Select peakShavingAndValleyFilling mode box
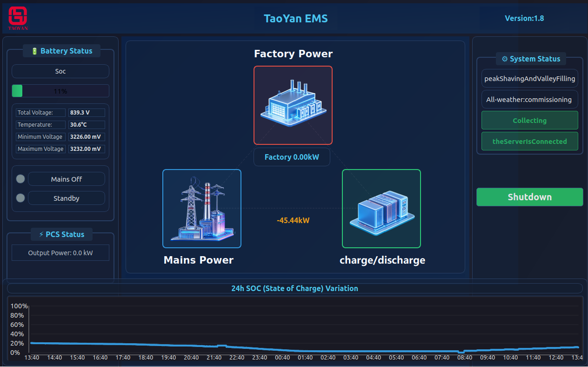 530,79
